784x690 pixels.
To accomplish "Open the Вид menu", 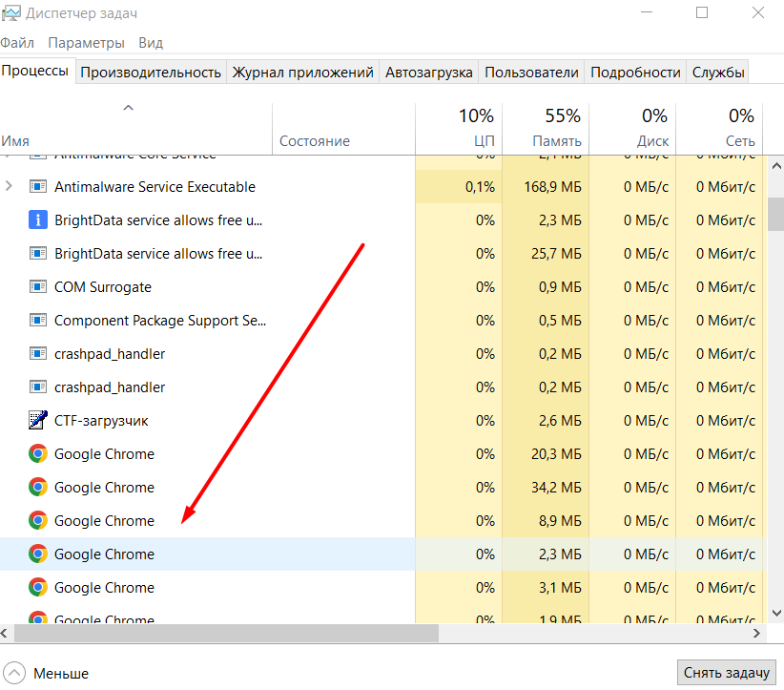I will pos(151,43).
